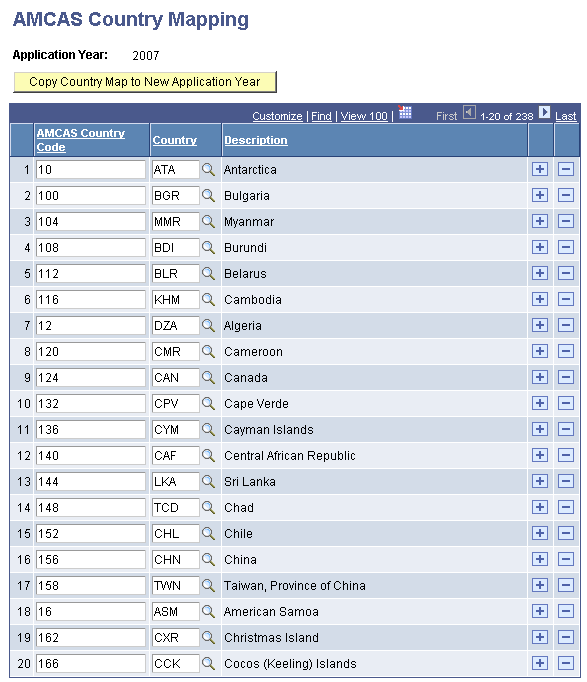Sort by AMCAS Country Code header
The height and width of the screenshot is (682, 587).
click(x=80, y=140)
